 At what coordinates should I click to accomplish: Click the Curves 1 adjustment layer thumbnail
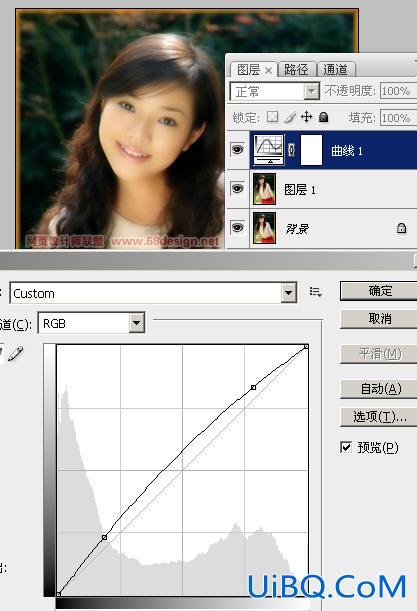click(x=269, y=150)
